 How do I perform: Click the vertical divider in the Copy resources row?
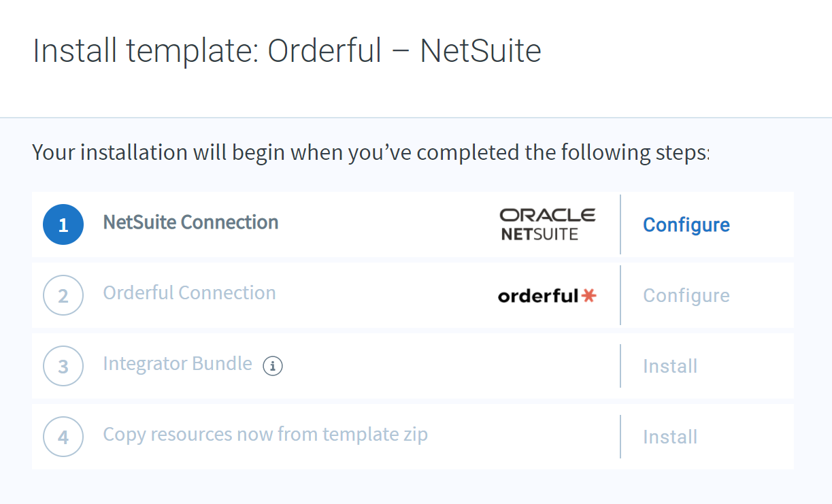coord(620,437)
